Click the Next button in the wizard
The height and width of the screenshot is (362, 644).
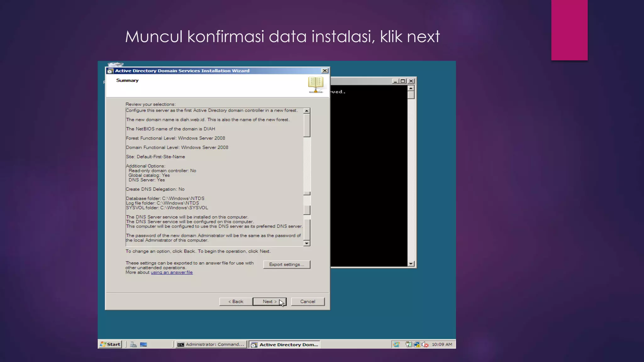tap(269, 301)
